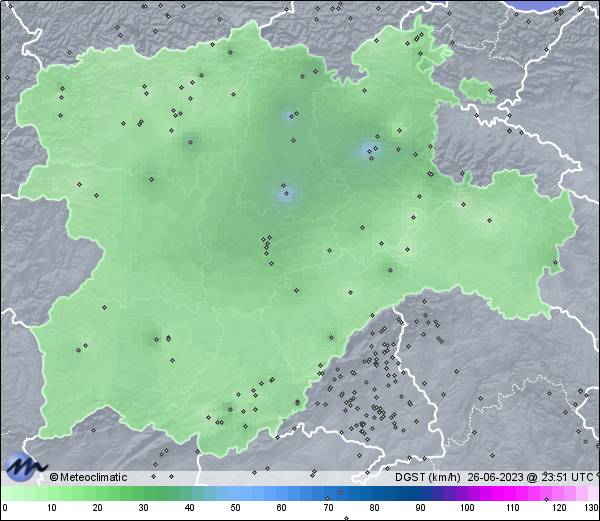Click the 120 label on the scale
Image resolution: width=600 pixels, height=521 pixels.
click(558, 508)
